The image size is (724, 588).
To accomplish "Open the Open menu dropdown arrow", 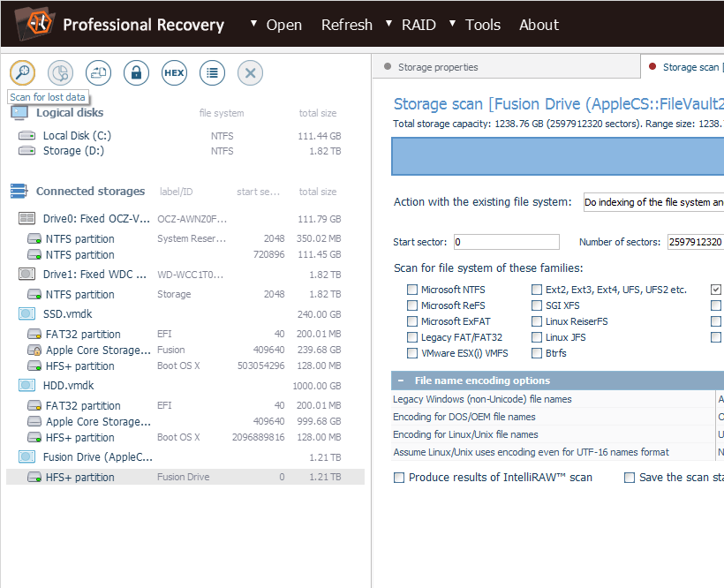I will click(253, 23).
